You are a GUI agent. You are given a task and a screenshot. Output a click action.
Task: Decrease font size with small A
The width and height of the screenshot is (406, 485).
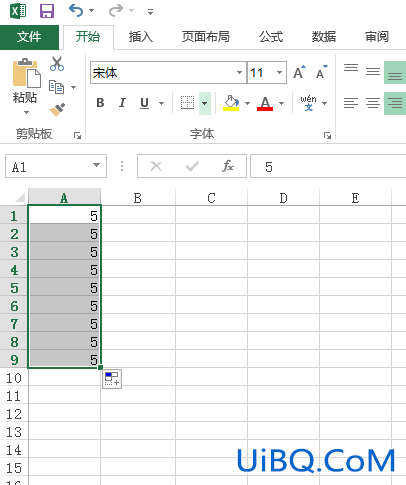click(x=322, y=72)
